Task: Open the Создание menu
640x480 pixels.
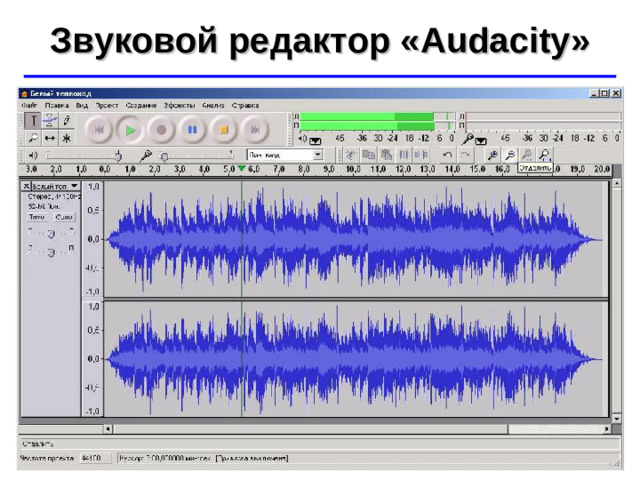Action: coord(141,105)
